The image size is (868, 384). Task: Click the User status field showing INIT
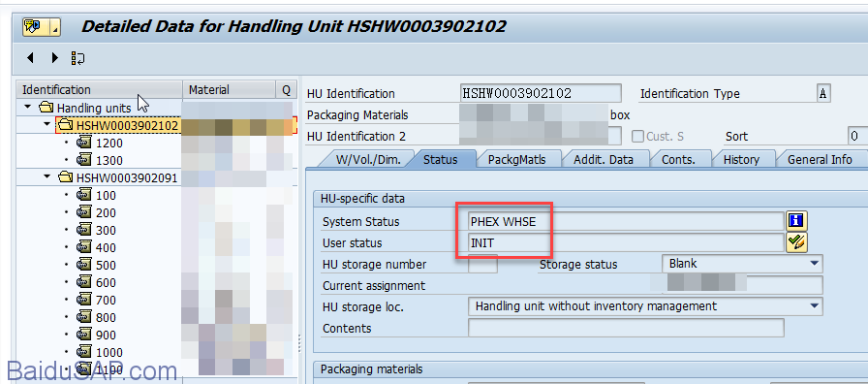pos(626,242)
